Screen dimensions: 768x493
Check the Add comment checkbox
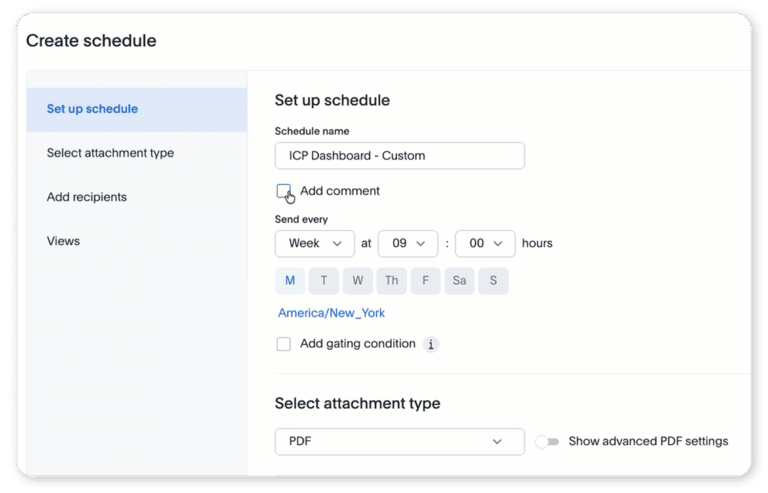[284, 190]
